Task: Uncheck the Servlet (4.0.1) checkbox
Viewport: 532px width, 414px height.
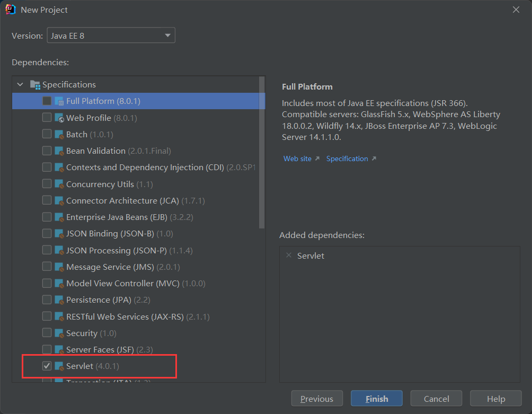Action: coord(47,366)
